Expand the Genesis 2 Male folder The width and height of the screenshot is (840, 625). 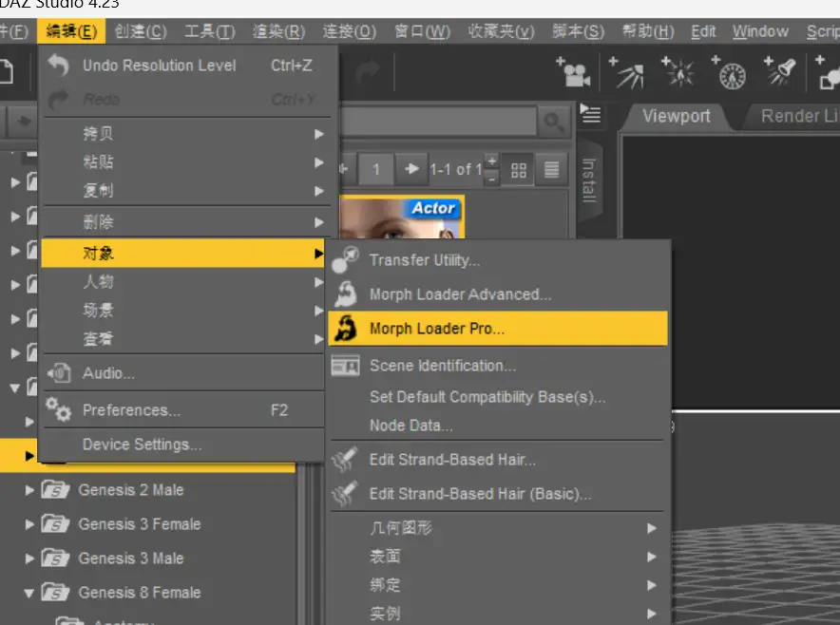(29, 490)
